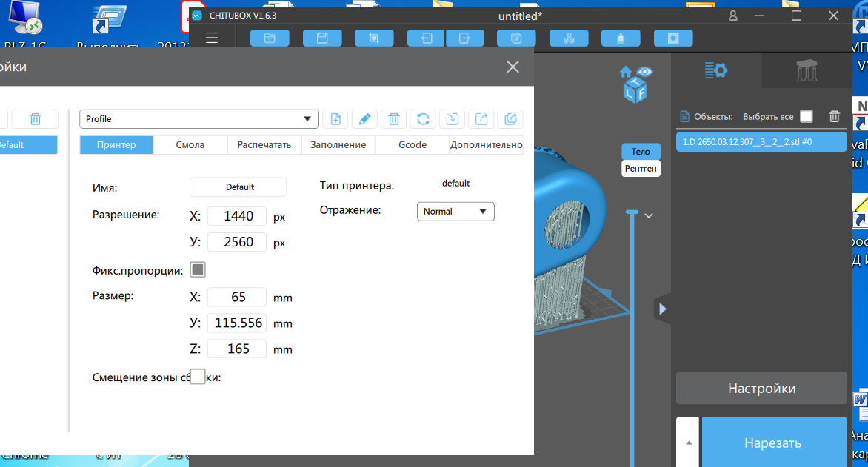Rename profile with pencil icon
This screenshot has width=868, height=467.
tap(365, 119)
